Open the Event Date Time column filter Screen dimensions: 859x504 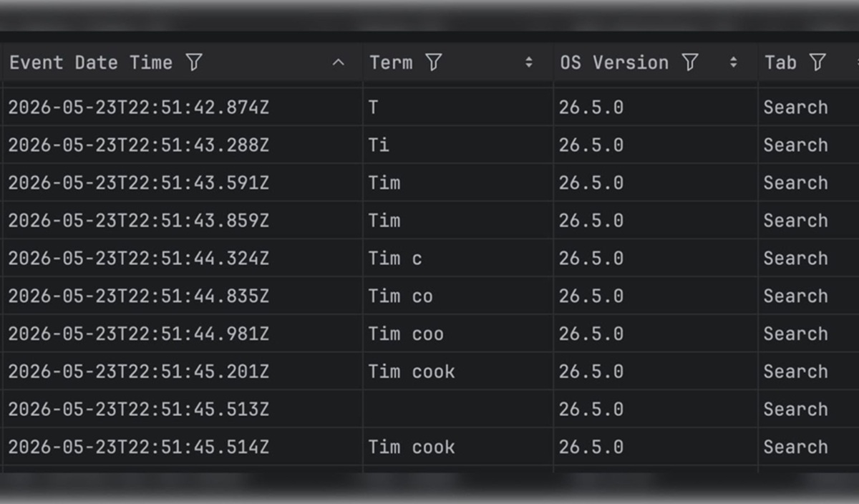pos(193,63)
